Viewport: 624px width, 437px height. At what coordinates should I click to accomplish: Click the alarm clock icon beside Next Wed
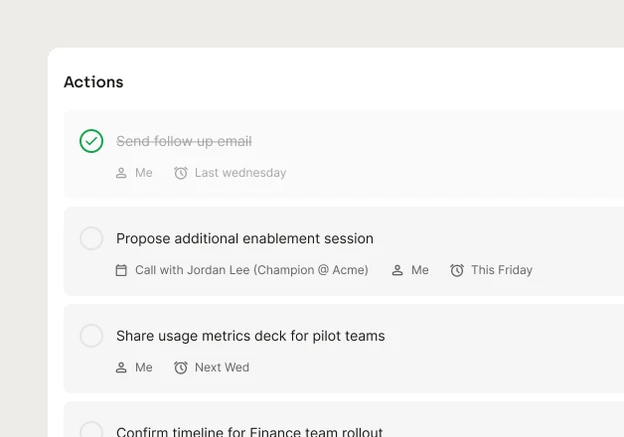[181, 367]
